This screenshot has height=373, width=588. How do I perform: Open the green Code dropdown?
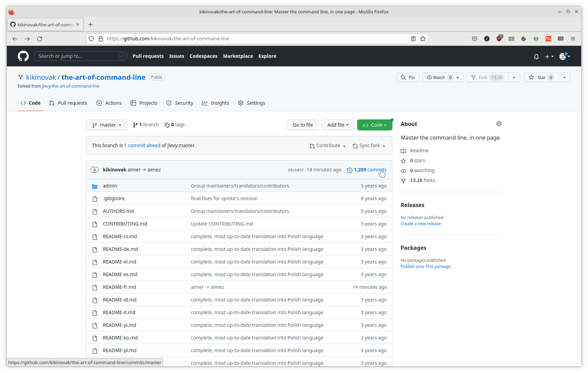(x=375, y=125)
